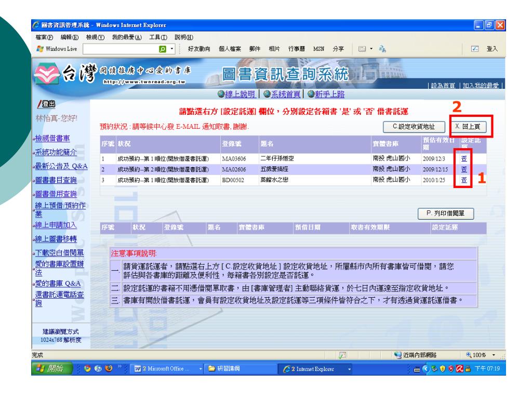Open 圖書借用查詢 sidebar link
The width and height of the screenshot is (532, 399).
coord(56,194)
